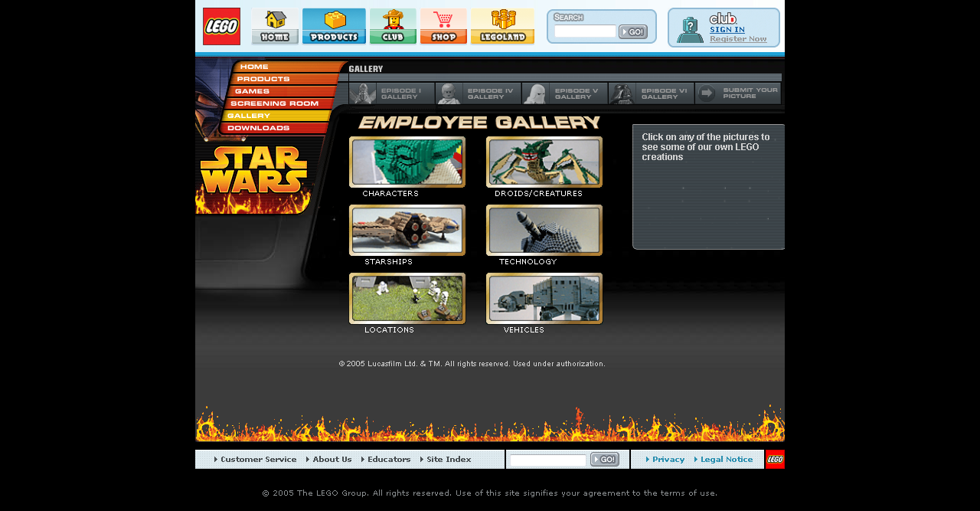Screen dimensions: 980x511
Task: Open Screening Room in the side menu
Action: (x=274, y=103)
